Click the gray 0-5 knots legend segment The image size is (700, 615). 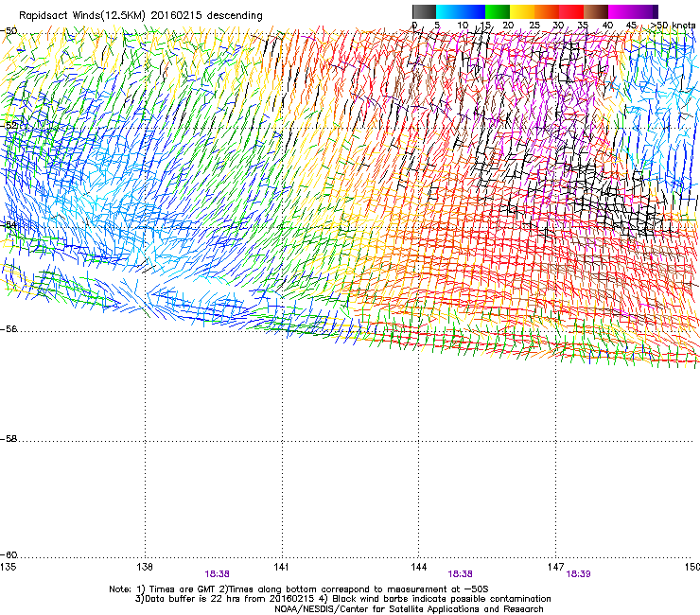[x=424, y=11]
